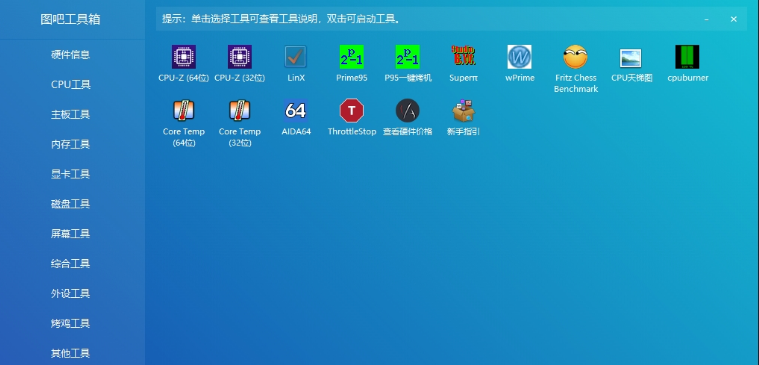This screenshot has width=759, height=365.
Task: Open the CPU天梯图 picture icon
Action: [x=631, y=58]
